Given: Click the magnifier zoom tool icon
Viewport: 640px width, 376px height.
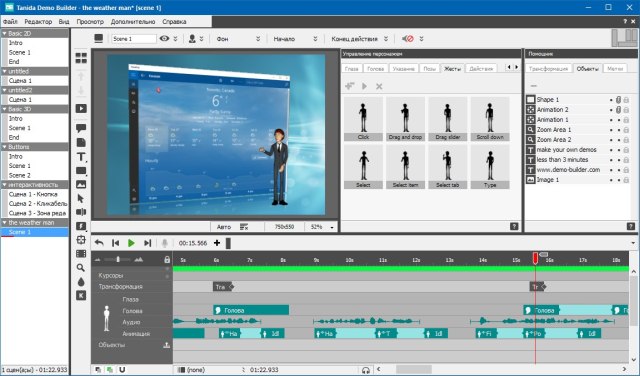Looking at the screenshot, I should [81, 268].
